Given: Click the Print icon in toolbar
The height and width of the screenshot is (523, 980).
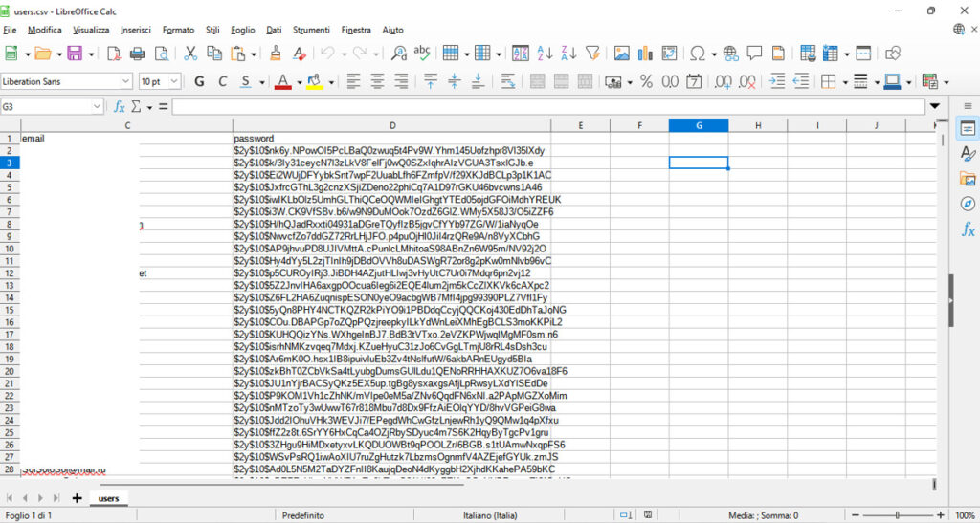Looking at the screenshot, I should coord(137,54).
